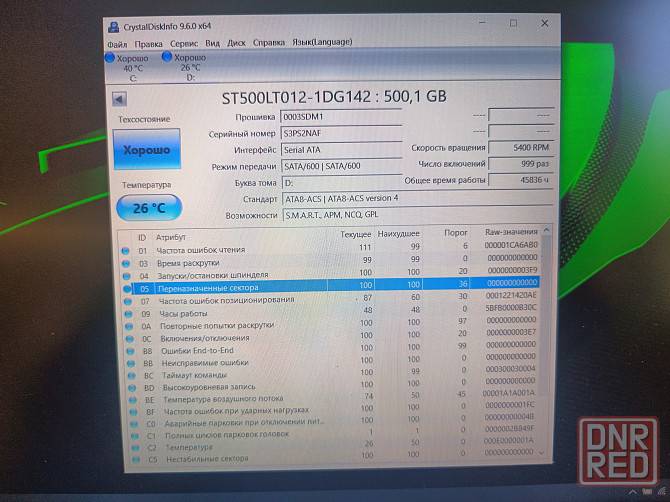The width and height of the screenshot is (670, 502).
Task: Open the Сервис menu
Action: pyautogui.click(x=184, y=44)
